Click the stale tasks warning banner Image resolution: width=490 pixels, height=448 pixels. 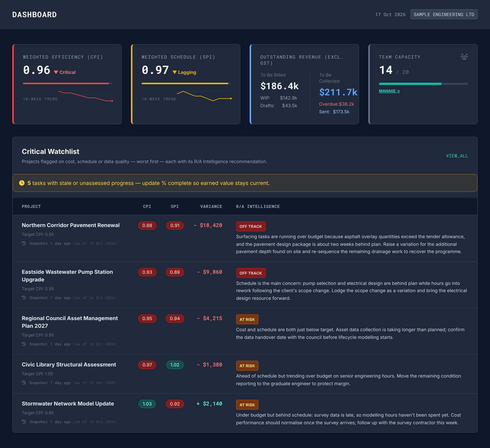pos(245,183)
